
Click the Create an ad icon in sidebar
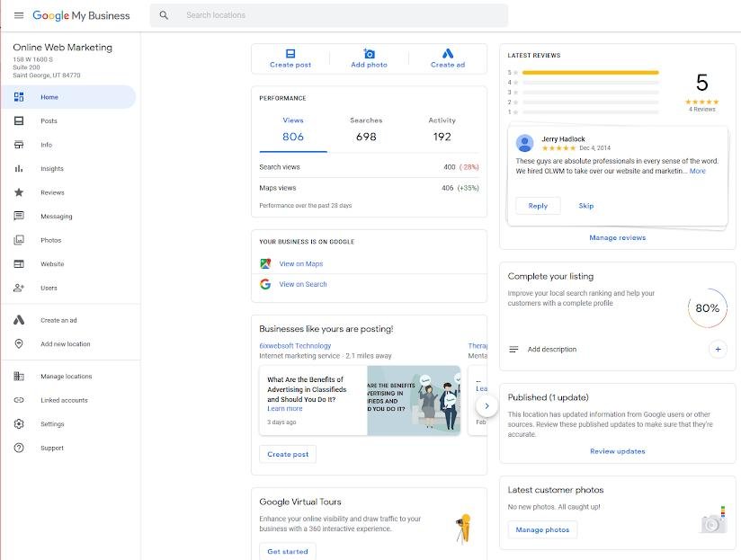[x=19, y=320]
